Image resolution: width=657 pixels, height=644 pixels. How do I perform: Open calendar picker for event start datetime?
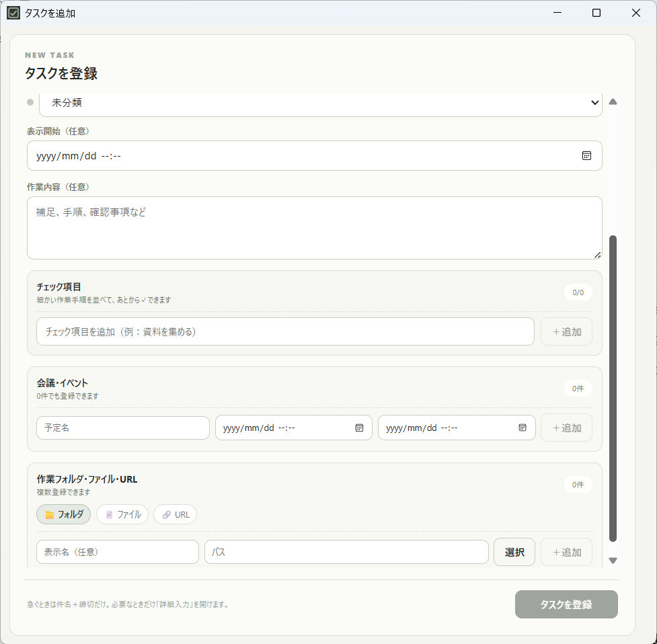(x=359, y=428)
